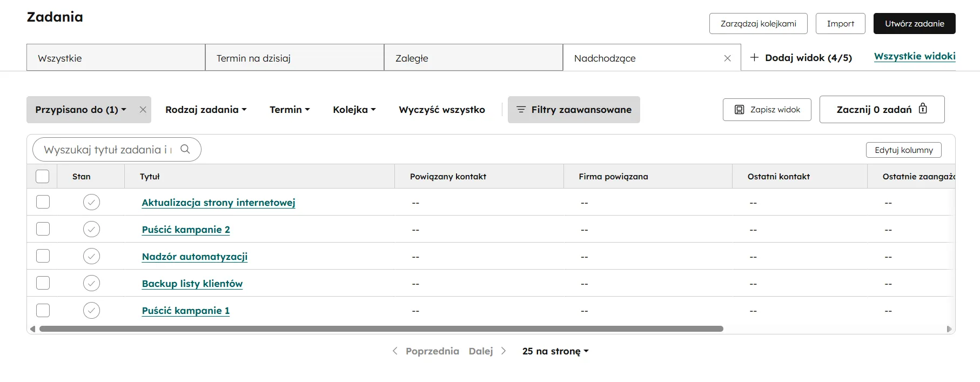Viewport: 980px width, 382px height.
Task: Open the '25 na stronę' page size dropdown
Action: [x=555, y=351]
